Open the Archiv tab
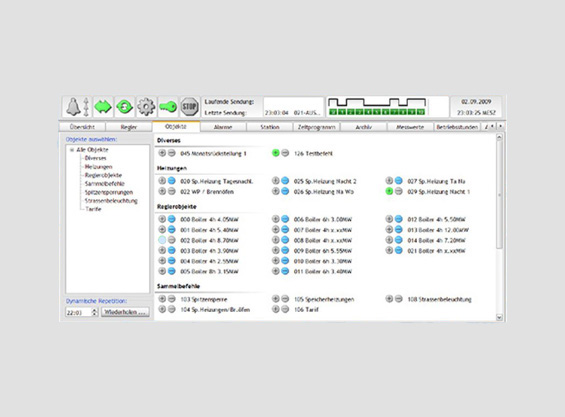The width and height of the screenshot is (565, 417). [364, 127]
